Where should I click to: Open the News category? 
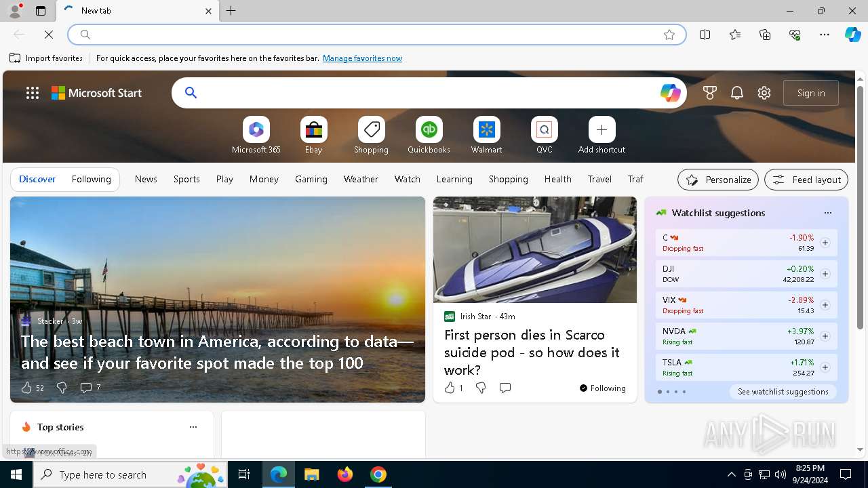pyautogui.click(x=146, y=179)
